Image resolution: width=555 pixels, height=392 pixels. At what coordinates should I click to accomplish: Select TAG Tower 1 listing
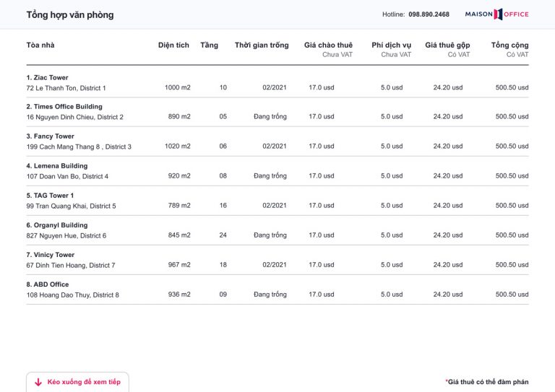click(50, 196)
